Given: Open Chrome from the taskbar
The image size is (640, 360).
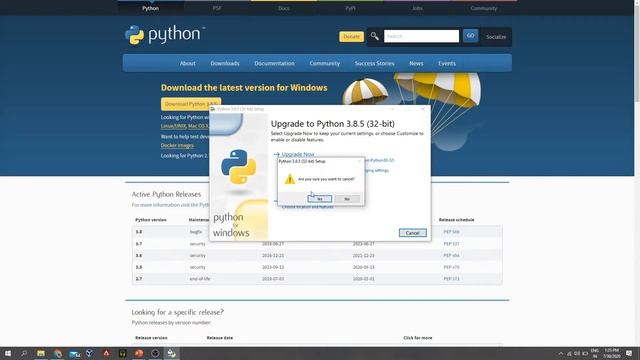Looking at the screenshot, I should click(x=58, y=353).
